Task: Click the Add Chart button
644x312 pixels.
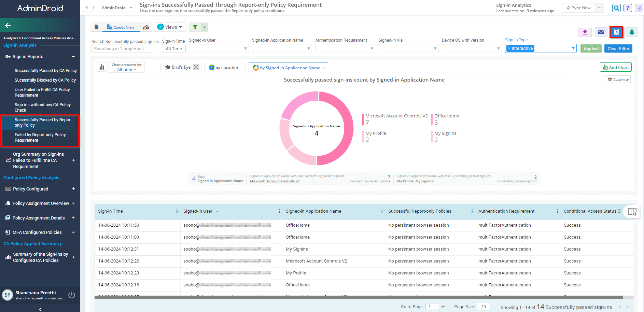Action: (x=616, y=67)
